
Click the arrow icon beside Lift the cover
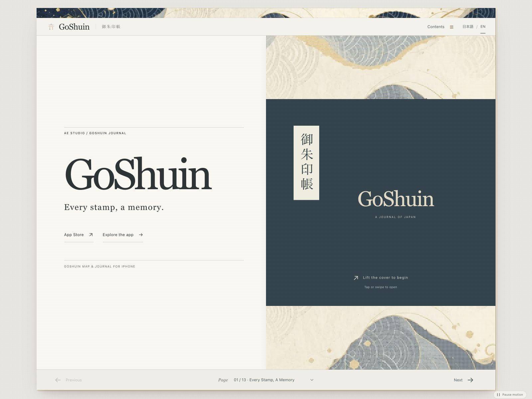356,278
